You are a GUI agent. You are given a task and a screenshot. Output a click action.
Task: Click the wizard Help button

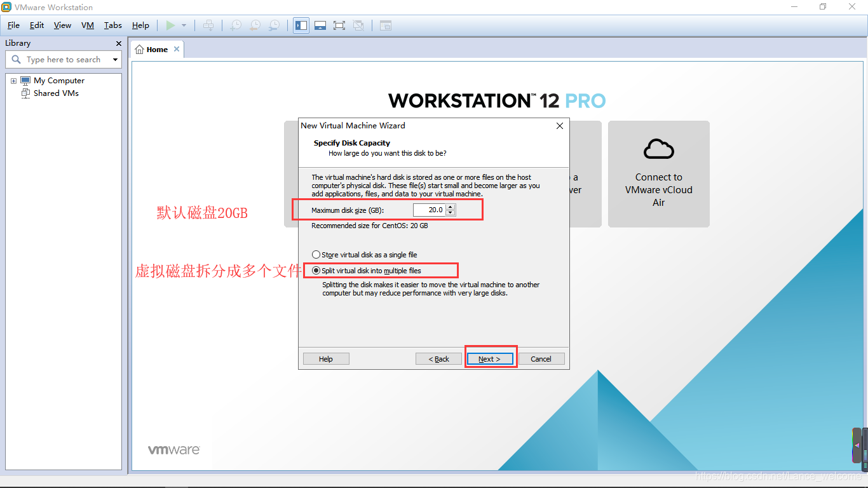[326, 359]
